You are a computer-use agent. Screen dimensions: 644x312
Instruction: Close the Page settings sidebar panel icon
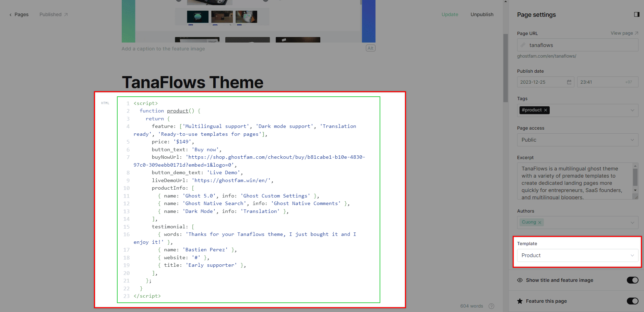pyautogui.click(x=636, y=14)
